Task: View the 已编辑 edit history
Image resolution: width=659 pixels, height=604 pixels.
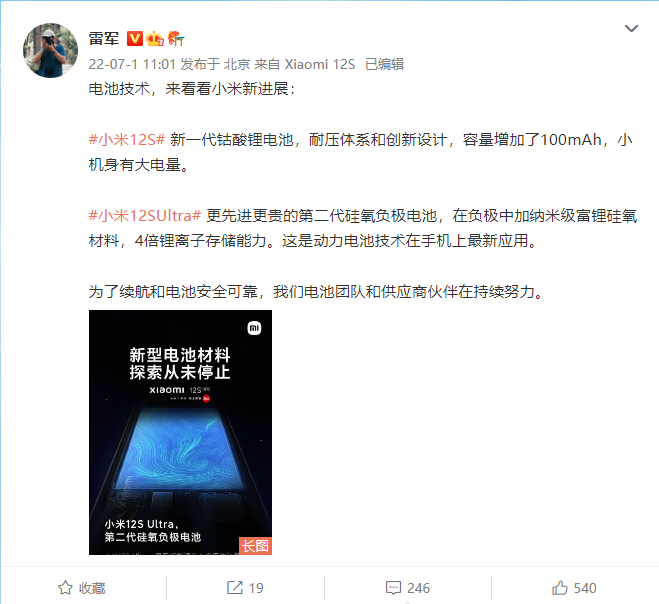Action: tap(385, 64)
